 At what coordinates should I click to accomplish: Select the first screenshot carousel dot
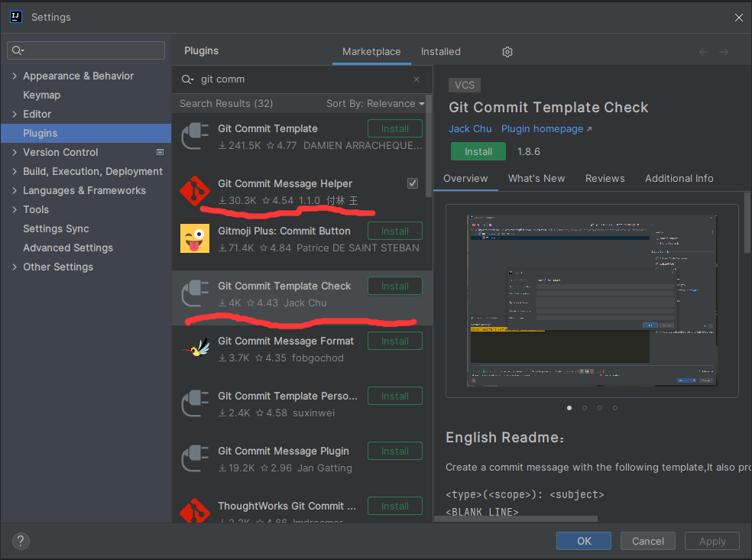pyautogui.click(x=569, y=408)
